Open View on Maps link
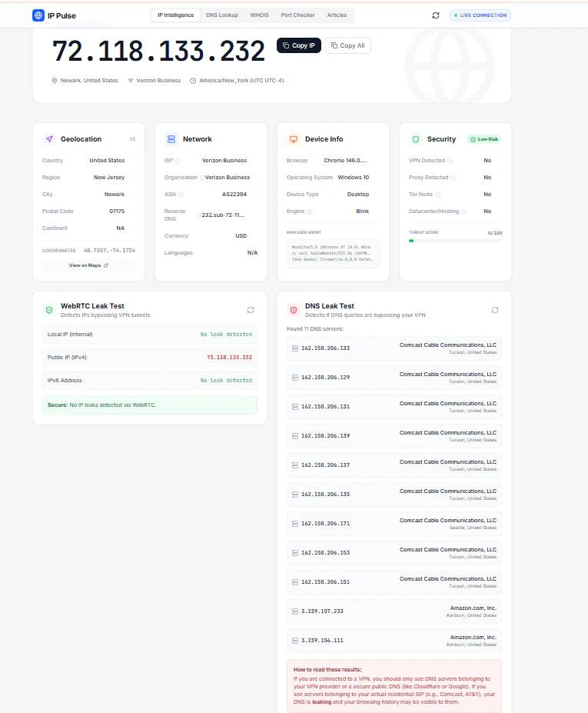 click(x=88, y=265)
